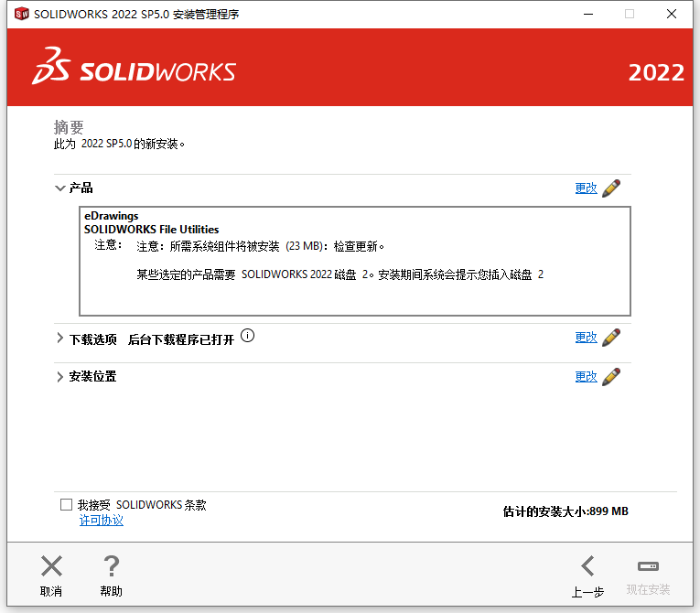Click the pencil icon in the 下载选项 row
The height and width of the screenshot is (613, 700).
click(611, 338)
